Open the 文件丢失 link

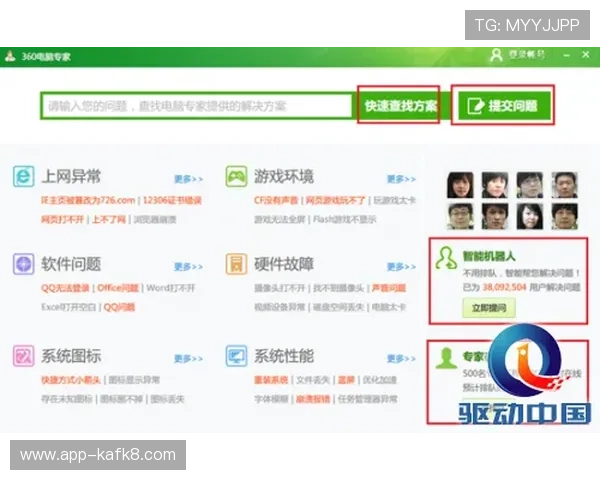point(313,380)
